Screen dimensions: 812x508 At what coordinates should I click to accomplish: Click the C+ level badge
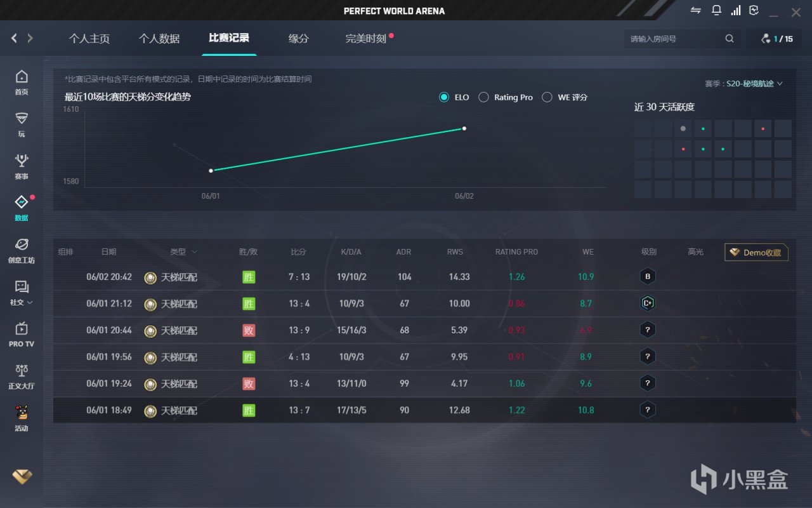(648, 304)
